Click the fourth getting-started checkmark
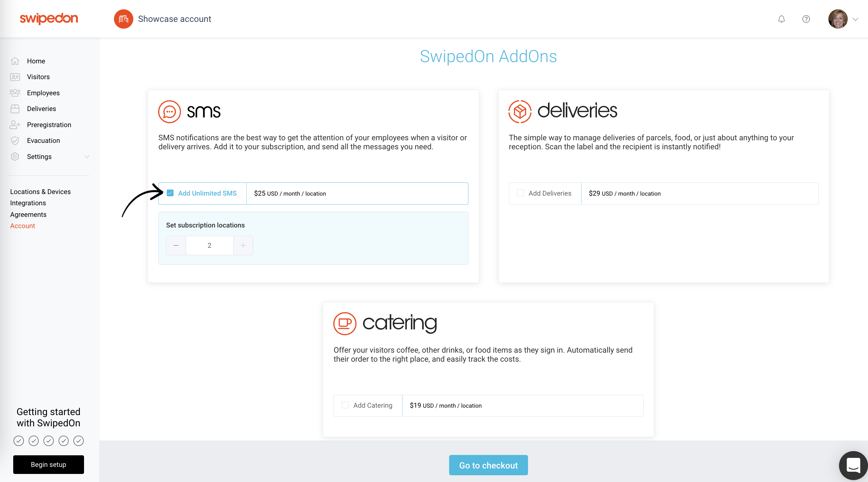868x482 pixels. tap(64, 440)
